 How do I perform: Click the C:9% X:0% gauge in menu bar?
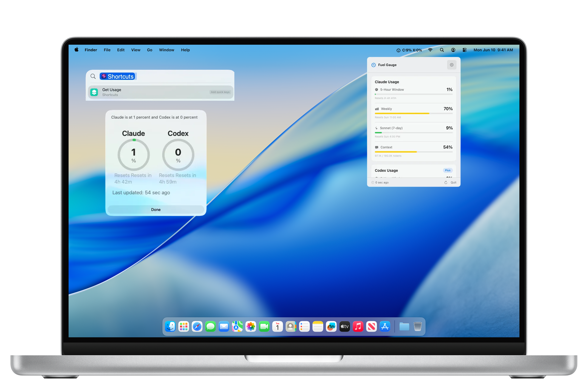409,50
